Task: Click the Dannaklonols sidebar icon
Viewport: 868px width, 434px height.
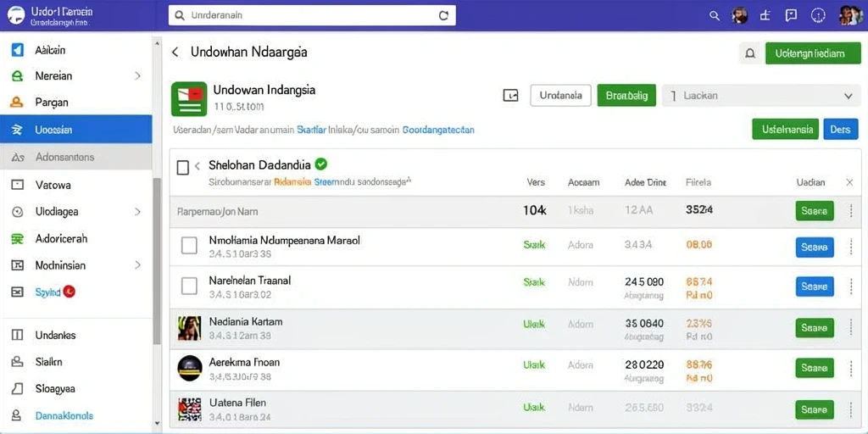Action: [x=18, y=415]
